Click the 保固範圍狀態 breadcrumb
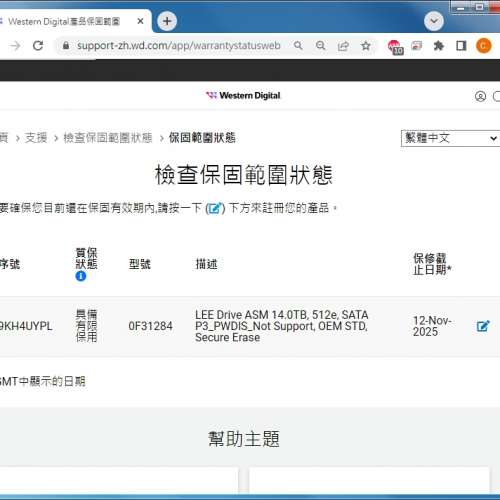500x500 pixels. pyautogui.click(x=202, y=138)
